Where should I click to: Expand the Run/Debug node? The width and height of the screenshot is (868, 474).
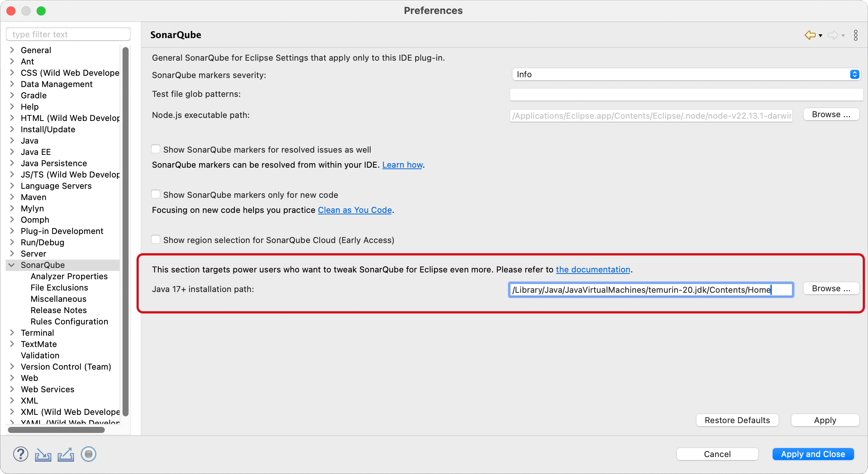pyautogui.click(x=12, y=242)
